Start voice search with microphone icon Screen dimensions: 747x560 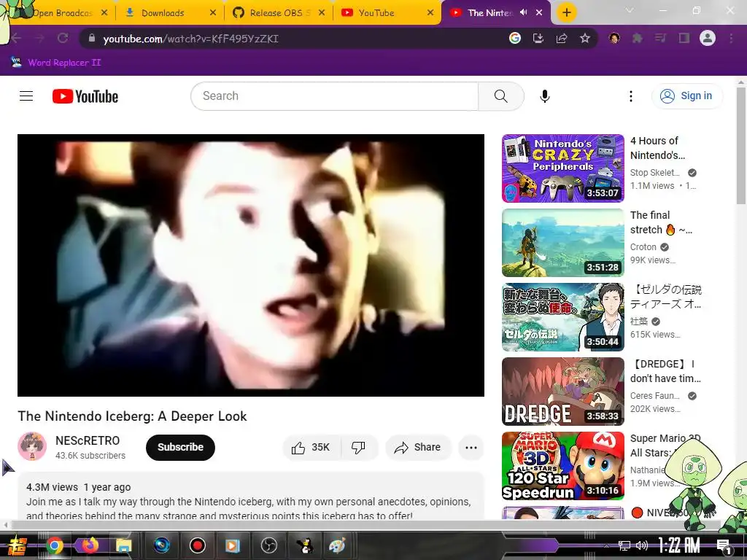pos(544,96)
